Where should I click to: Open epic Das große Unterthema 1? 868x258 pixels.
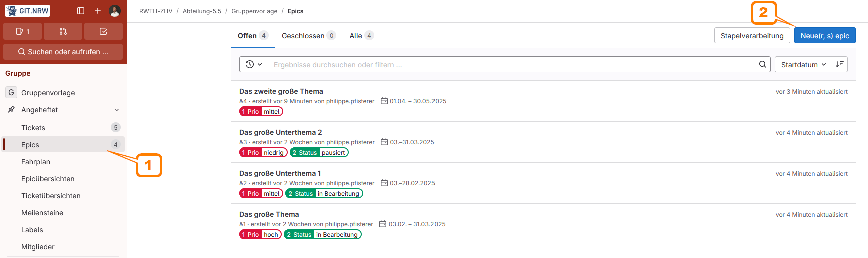coord(280,173)
